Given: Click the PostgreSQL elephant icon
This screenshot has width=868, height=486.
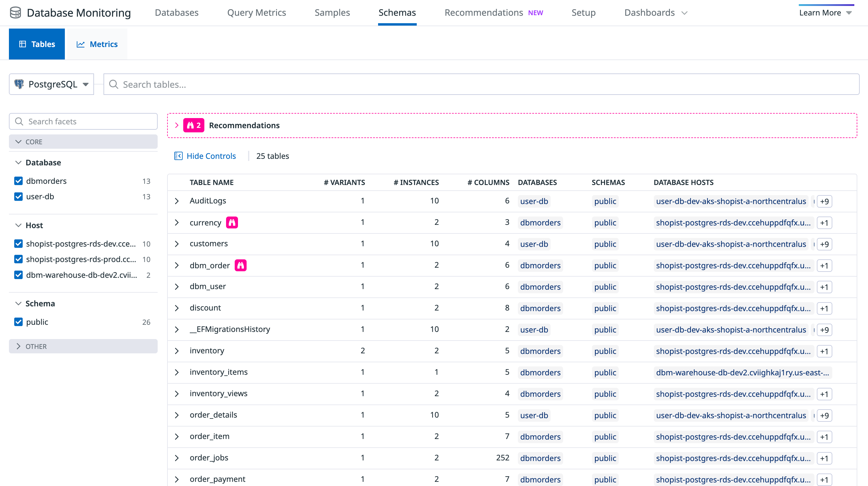Looking at the screenshot, I should pyautogui.click(x=19, y=84).
